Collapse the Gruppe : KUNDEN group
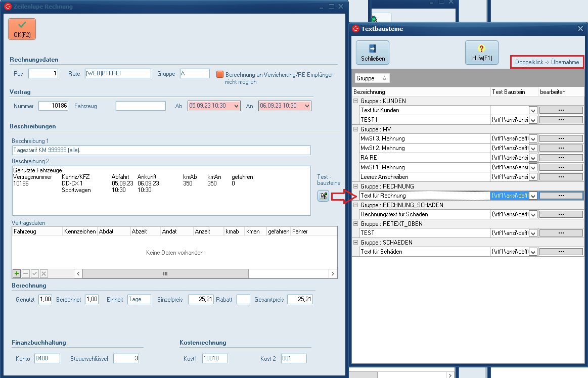Screen dimensions: 588x378 pos(356,101)
